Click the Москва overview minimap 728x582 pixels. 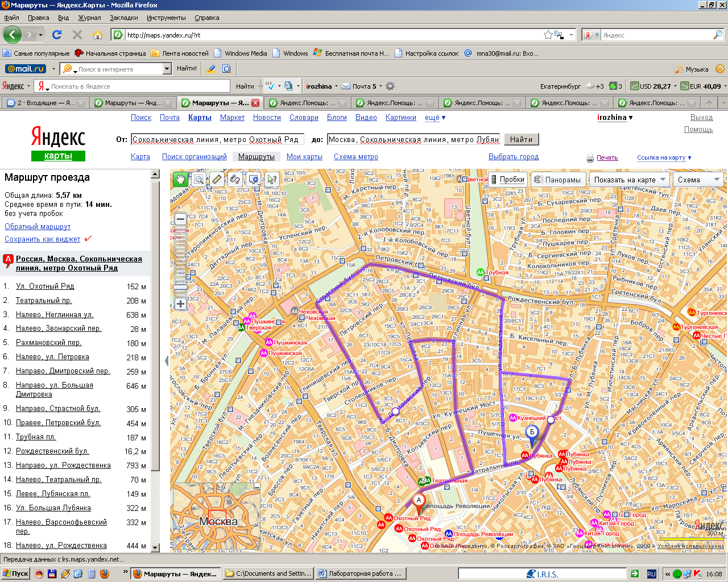[x=217, y=517]
